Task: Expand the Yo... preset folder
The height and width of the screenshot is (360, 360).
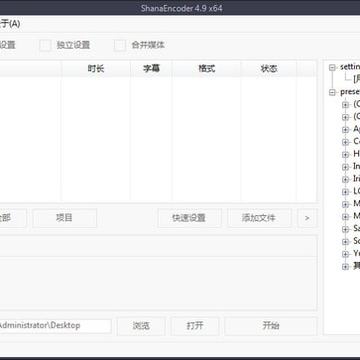Action: [345, 254]
